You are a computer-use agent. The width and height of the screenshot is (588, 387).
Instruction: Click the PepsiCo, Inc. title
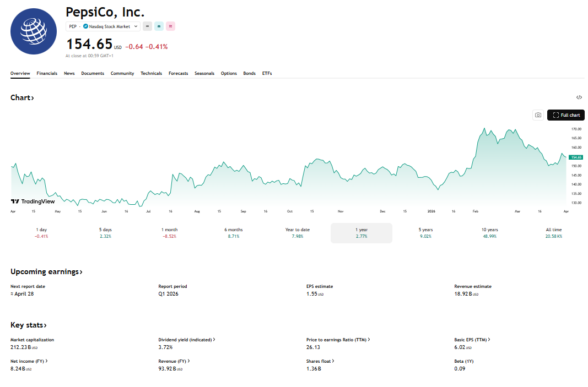tap(105, 12)
